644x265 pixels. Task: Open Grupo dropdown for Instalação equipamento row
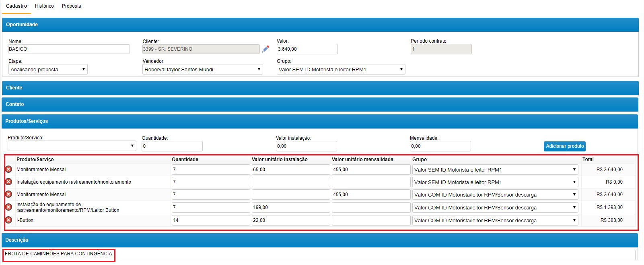[495, 182]
